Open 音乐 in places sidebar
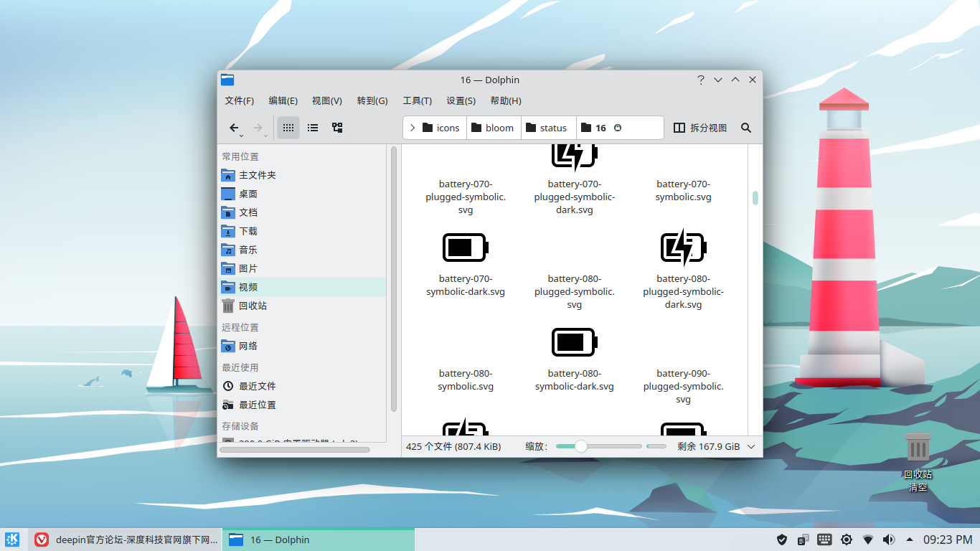 coord(301,250)
